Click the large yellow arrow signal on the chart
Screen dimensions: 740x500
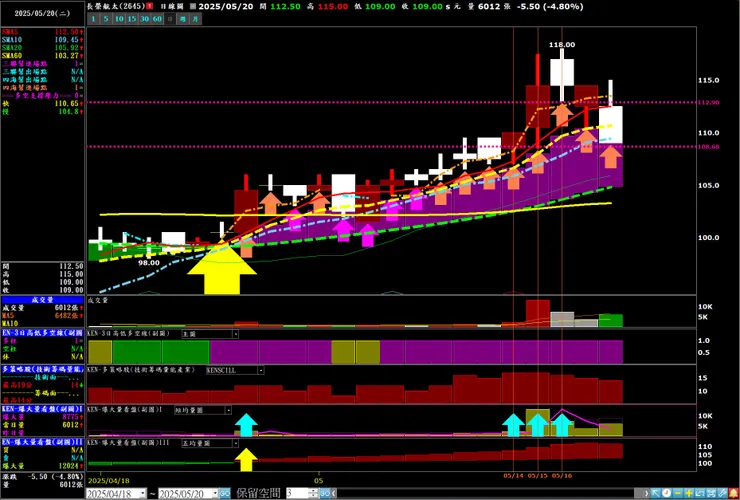(221, 268)
